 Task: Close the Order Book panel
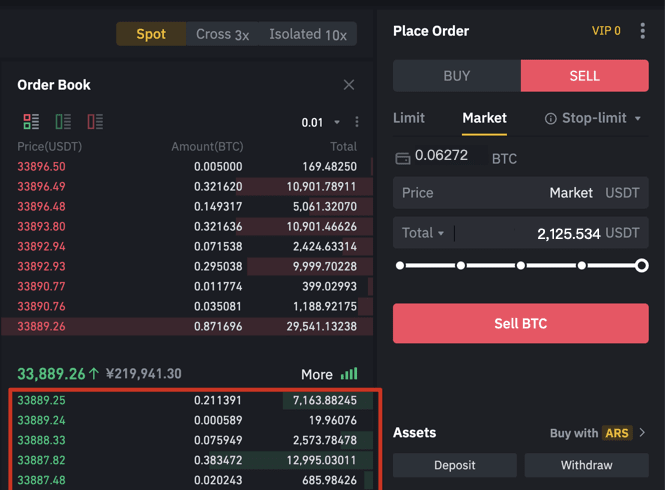(349, 85)
